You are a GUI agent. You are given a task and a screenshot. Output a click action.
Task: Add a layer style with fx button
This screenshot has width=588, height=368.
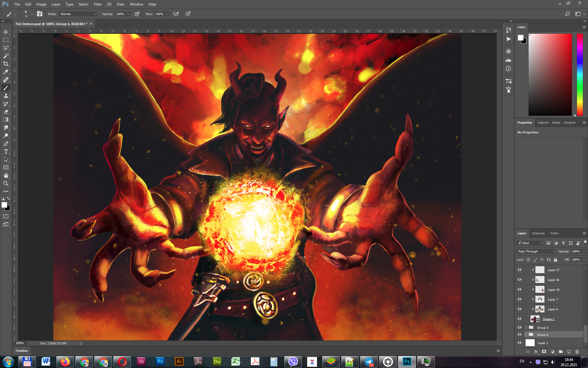pyautogui.click(x=536, y=352)
